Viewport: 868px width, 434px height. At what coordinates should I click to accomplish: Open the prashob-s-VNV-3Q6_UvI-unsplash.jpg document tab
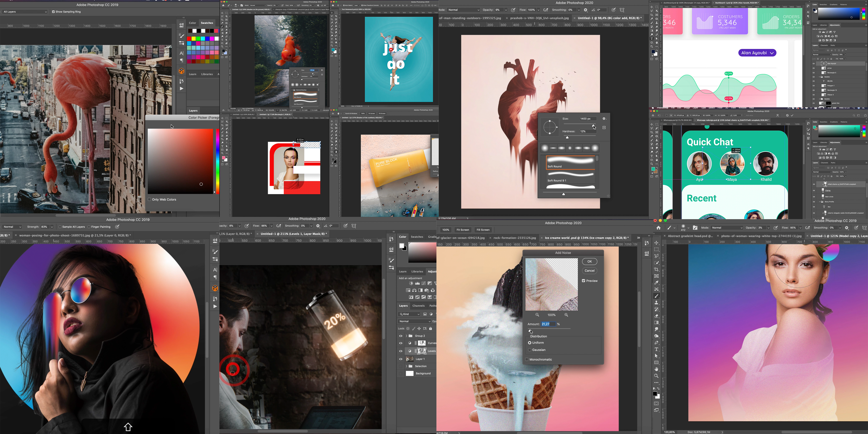coord(539,18)
